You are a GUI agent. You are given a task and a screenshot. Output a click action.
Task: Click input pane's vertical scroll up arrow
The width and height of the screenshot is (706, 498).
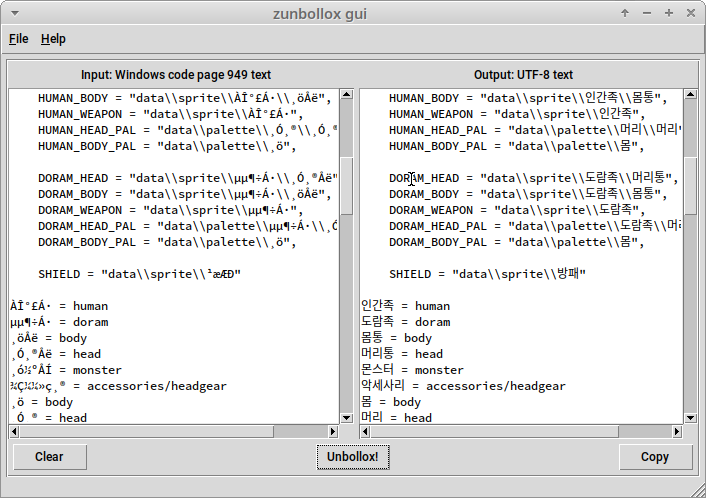pos(346,94)
